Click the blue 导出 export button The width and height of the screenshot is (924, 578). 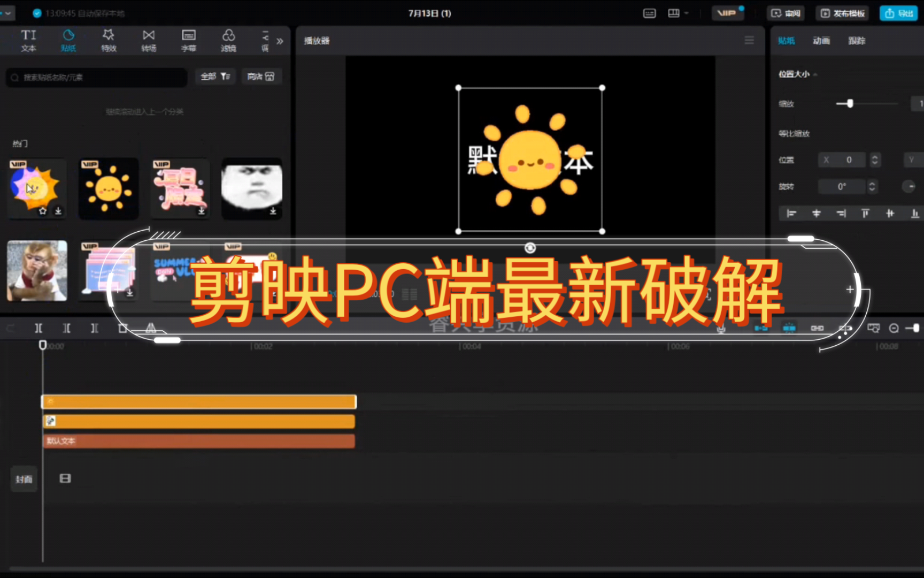pyautogui.click(x=899, y=13)
